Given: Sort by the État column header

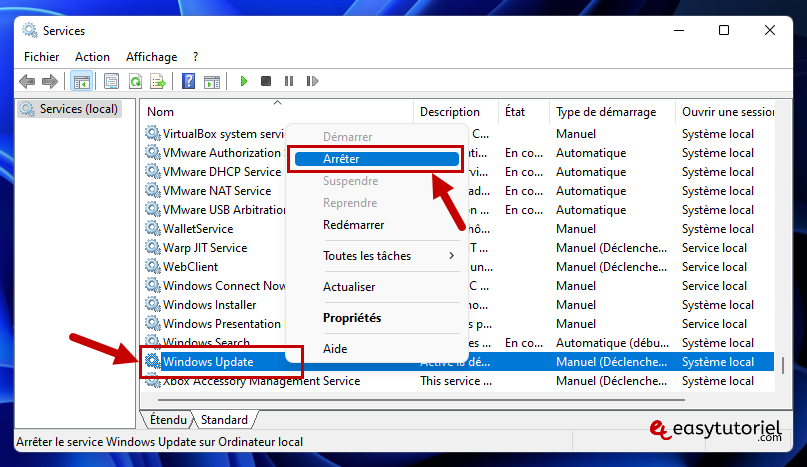Looking at the screenshot, I should pos(524,112).
